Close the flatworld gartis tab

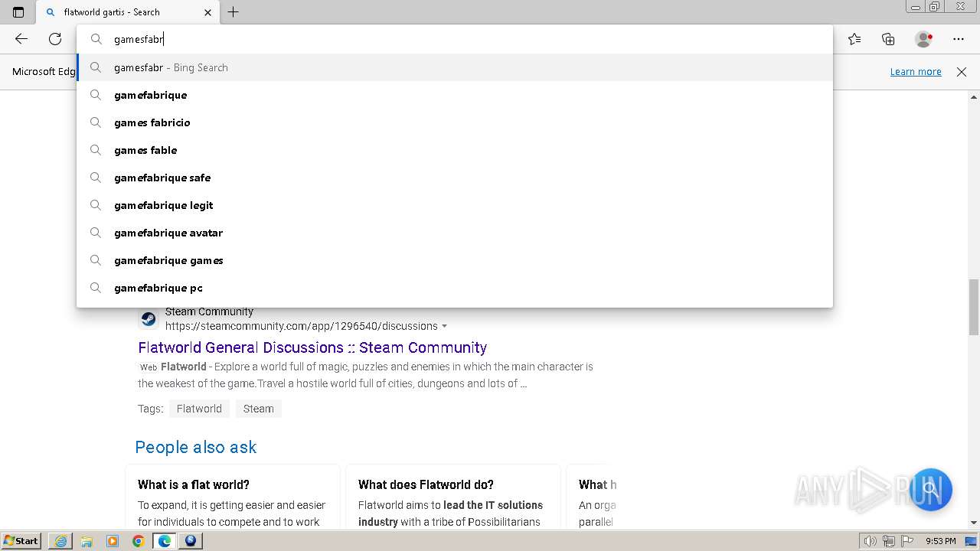(207, 12)
